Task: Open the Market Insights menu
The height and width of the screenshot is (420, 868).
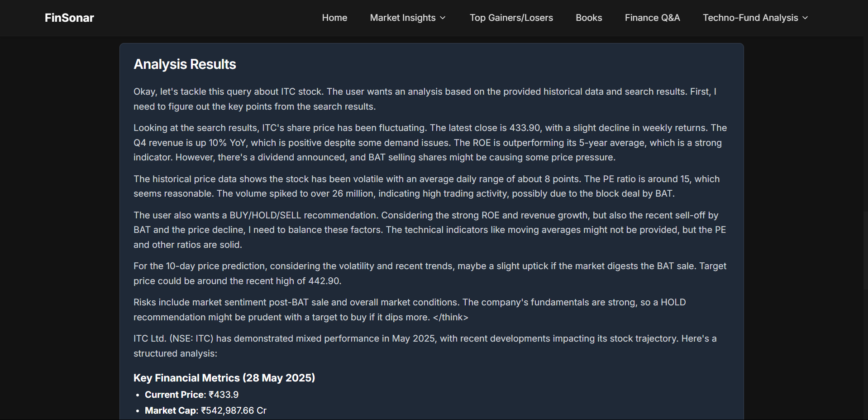Action: [408, 18]
